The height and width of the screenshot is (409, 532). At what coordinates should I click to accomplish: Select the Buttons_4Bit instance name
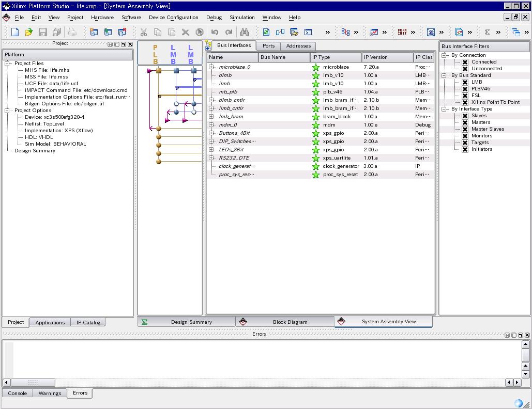234,133
